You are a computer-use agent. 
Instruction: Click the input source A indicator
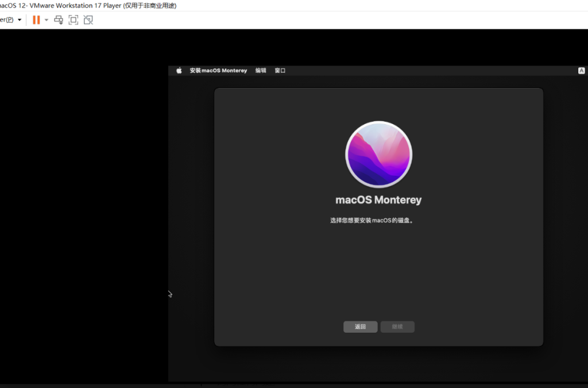click(x=581, y=71)
